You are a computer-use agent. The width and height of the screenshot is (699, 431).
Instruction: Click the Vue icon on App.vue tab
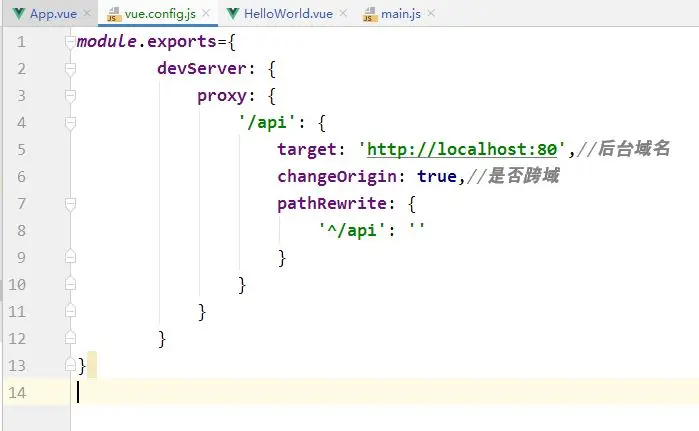click(19, 14)
